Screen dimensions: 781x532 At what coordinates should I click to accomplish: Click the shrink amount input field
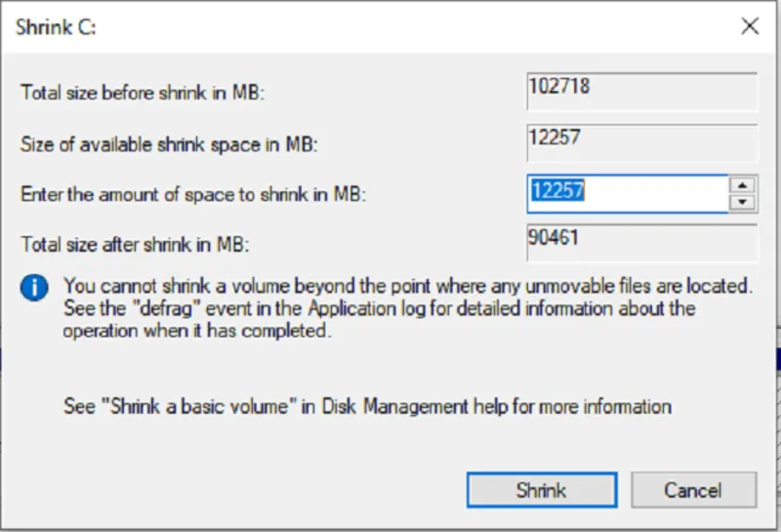[627, 193]
